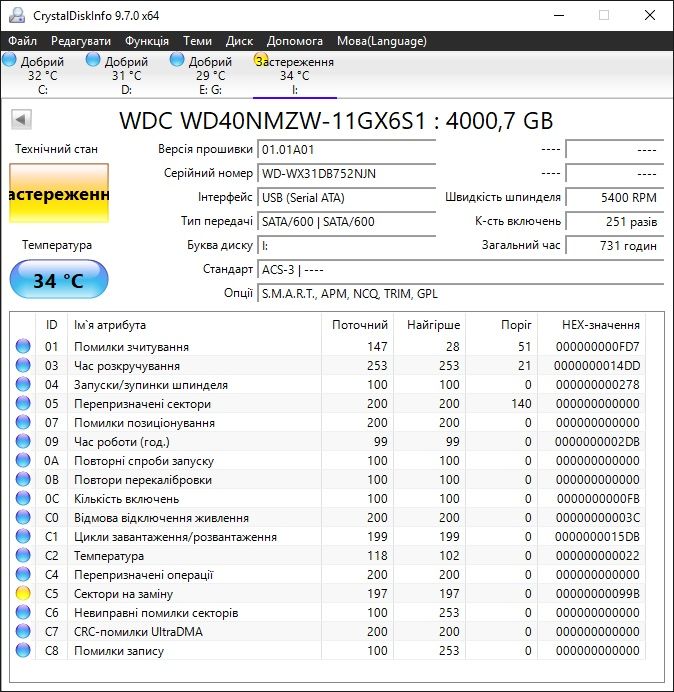The image size is (674, 692).
Task: Click the firmware version field 01.01A01
Action: tap(346, 150)
